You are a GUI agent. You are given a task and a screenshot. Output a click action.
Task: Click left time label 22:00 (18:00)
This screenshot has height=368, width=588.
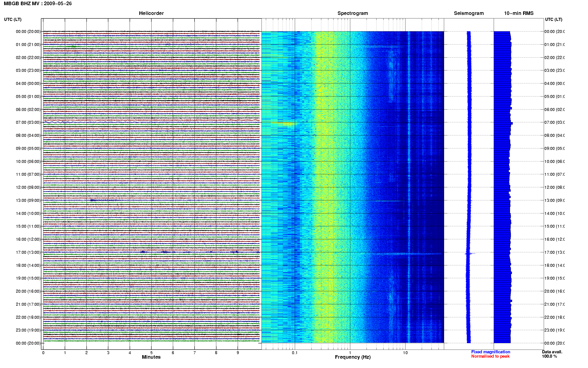pos(28,317)
